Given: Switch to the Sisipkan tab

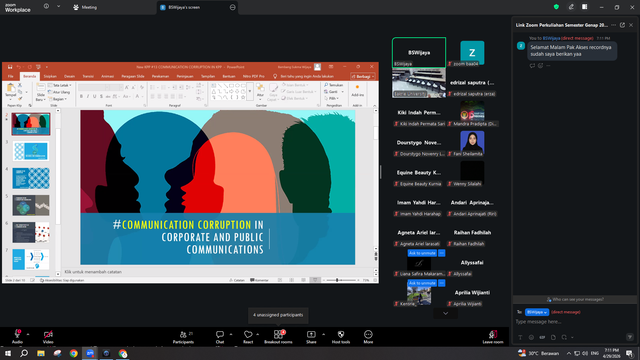Looking at the screenshot, I should (50, 76).
